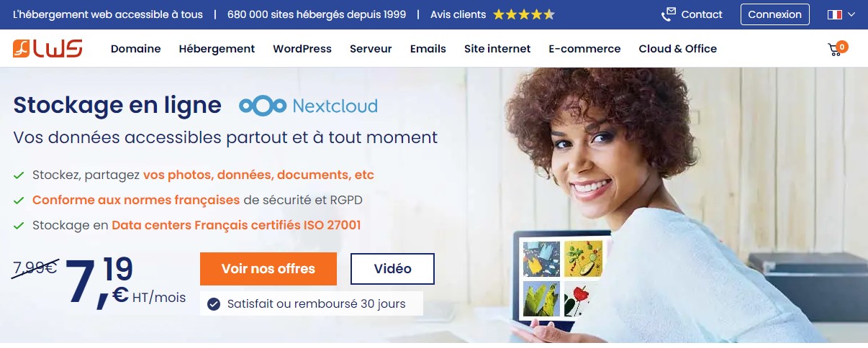This screenshot has height=348, width=868.
Task: Click the Contact phone icon
Action: click(x=669, y=14)
